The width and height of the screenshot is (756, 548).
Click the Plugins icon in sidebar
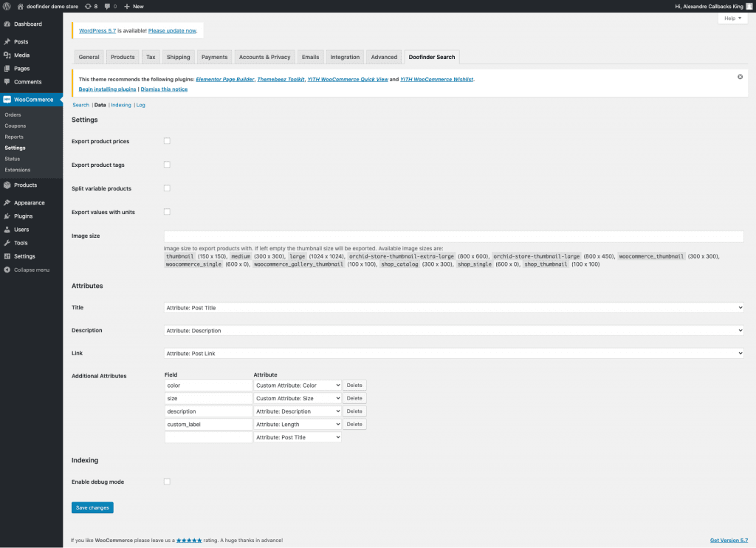[x=7, y=216]
